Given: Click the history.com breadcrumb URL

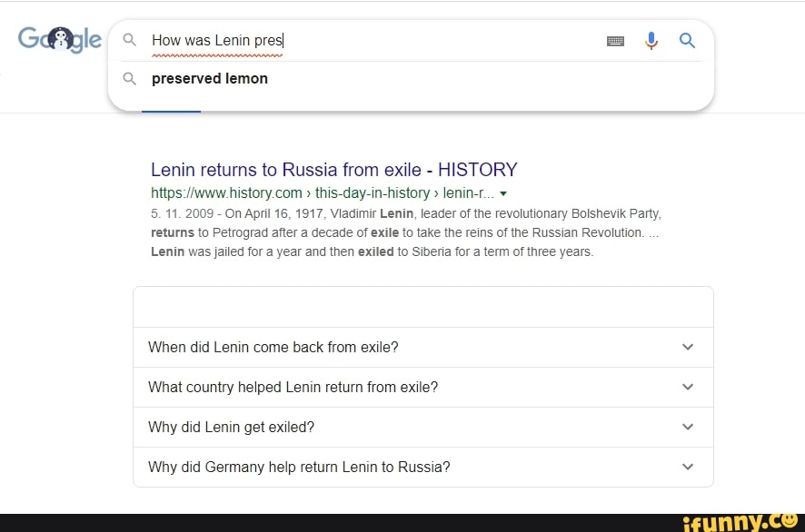Looking at the screenshot, I should tap(227, 193).
